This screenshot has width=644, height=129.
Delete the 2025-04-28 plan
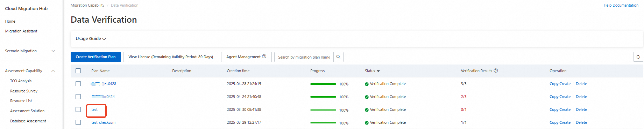click(x=581, y=84)
